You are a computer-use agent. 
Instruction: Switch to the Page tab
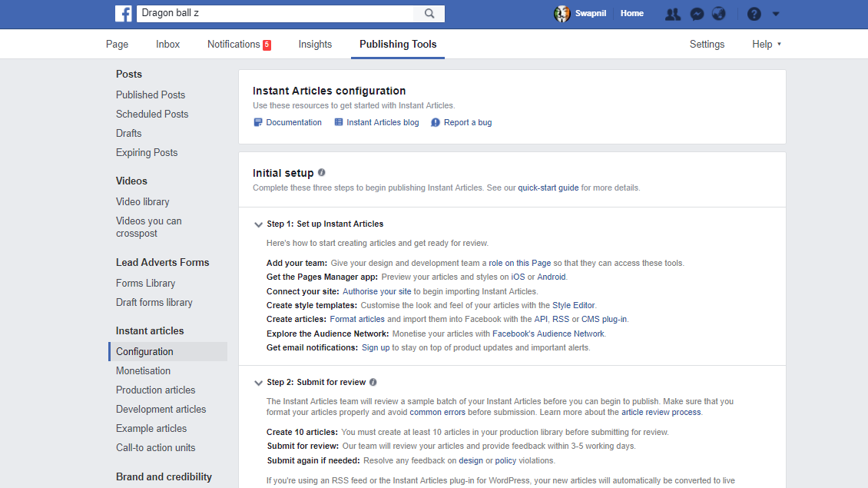117,45
